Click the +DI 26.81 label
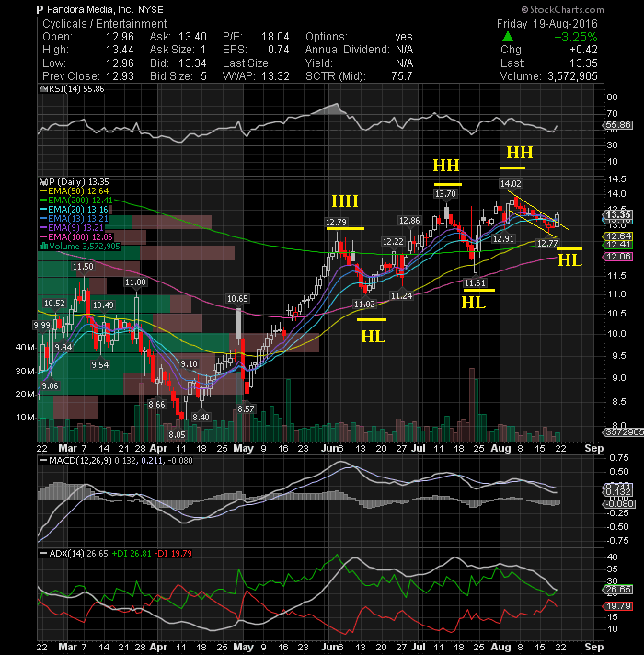This screenshot has width=644, height=655. [x=132, y=554]
